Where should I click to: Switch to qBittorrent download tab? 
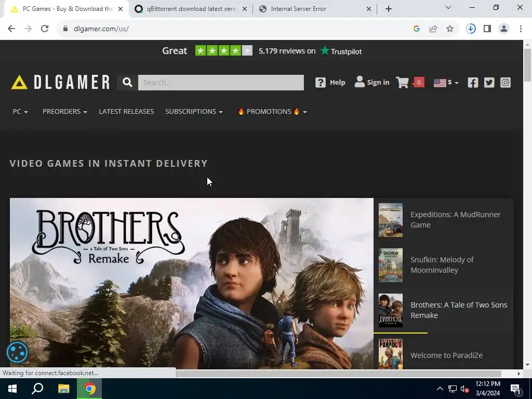pos(191,9)
